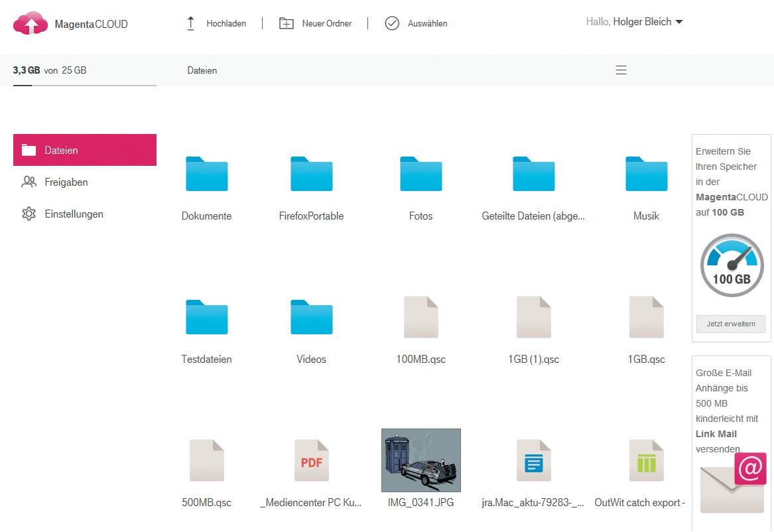Open the FirefoxPortable folder
Viewport: 774px width, 532px height.
tap(311, 174)
